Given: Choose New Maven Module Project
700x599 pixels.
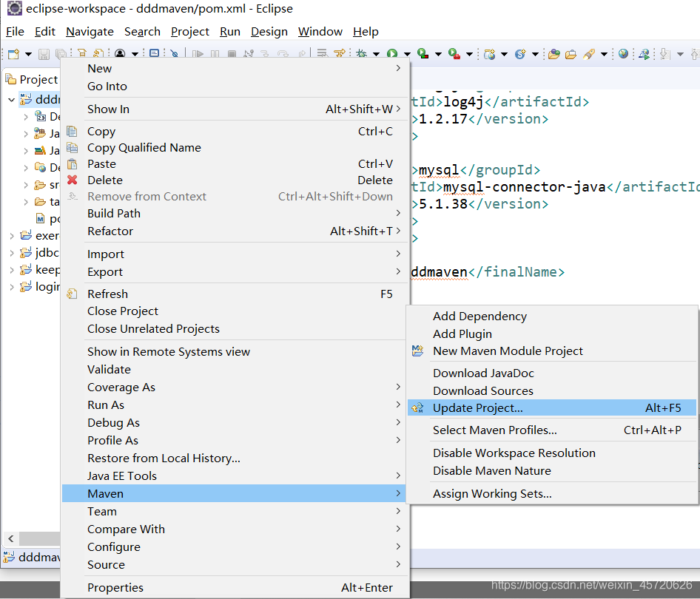Looking at the screenshot, I should 552,351.
